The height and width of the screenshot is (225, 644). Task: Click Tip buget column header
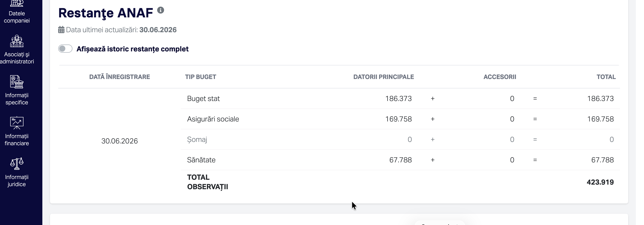click(x=201, y=77)
